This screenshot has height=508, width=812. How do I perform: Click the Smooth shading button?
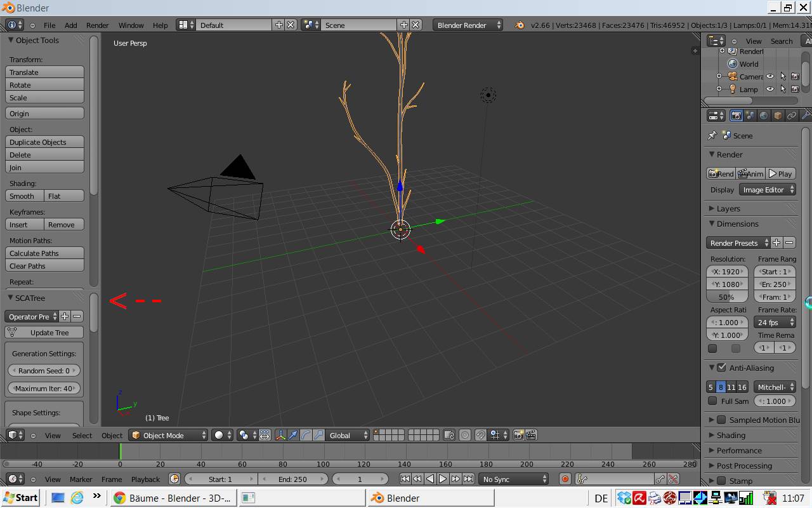(x=25, y=196)
